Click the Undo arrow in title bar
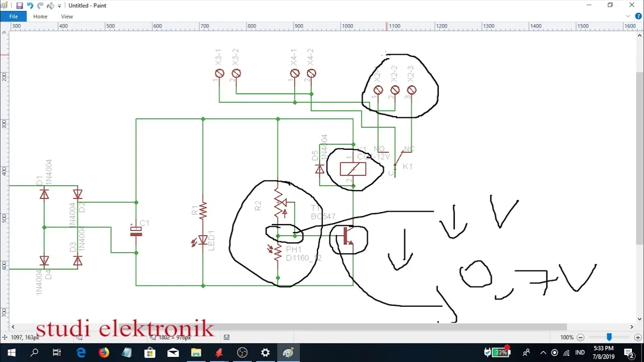644x362 pixels. pos(30,6)
